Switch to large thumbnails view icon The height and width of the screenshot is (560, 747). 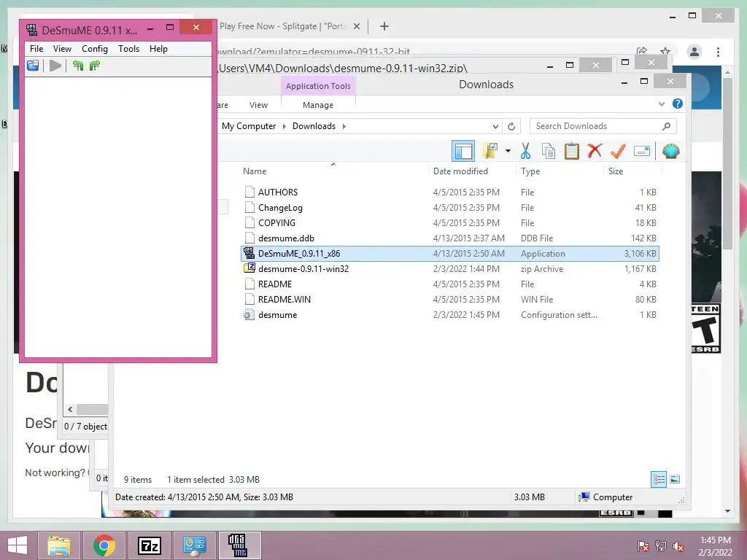tap(675, 479)
